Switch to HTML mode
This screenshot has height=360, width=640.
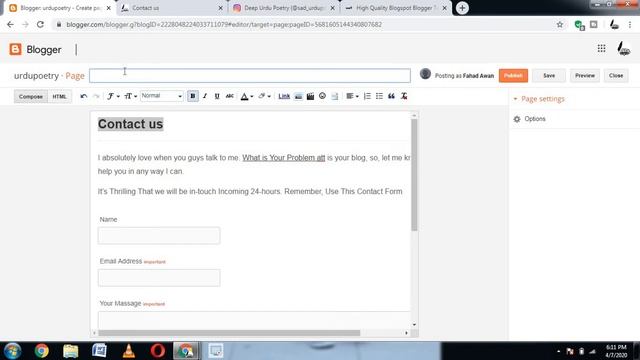[x=59, y=97]
